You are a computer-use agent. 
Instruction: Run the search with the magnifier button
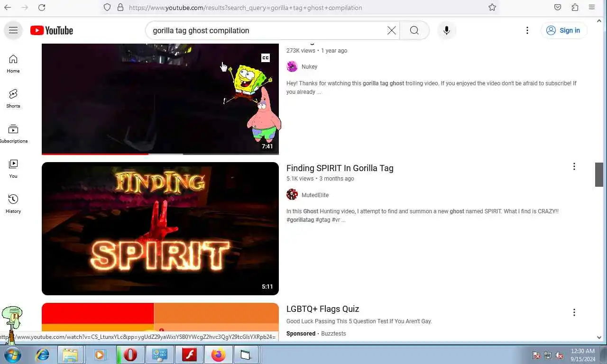pyautogui.click(x=414, y=30)
